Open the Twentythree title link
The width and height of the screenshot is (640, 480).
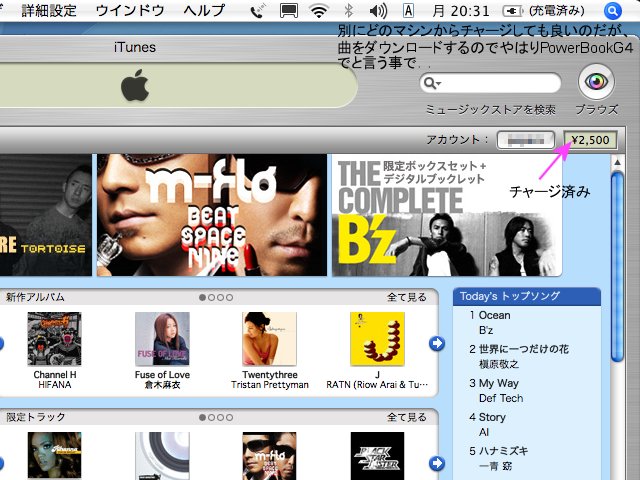click(x=270, y=375)
